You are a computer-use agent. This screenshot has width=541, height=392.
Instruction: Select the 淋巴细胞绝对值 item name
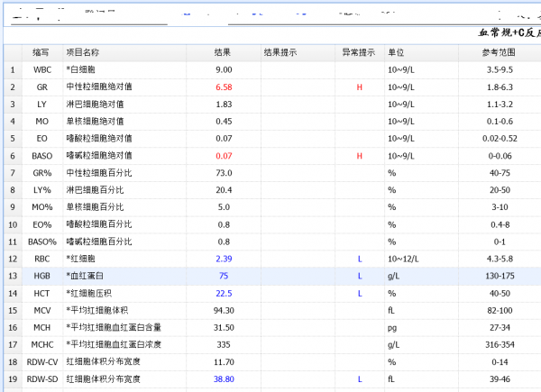pyautogui.click(x=95, y=105)
